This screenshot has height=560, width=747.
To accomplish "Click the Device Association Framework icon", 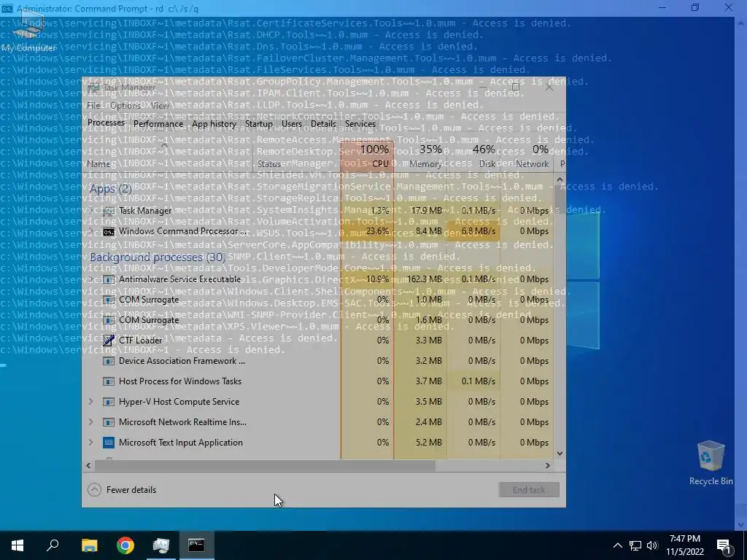I will click(x=109, y=361).
